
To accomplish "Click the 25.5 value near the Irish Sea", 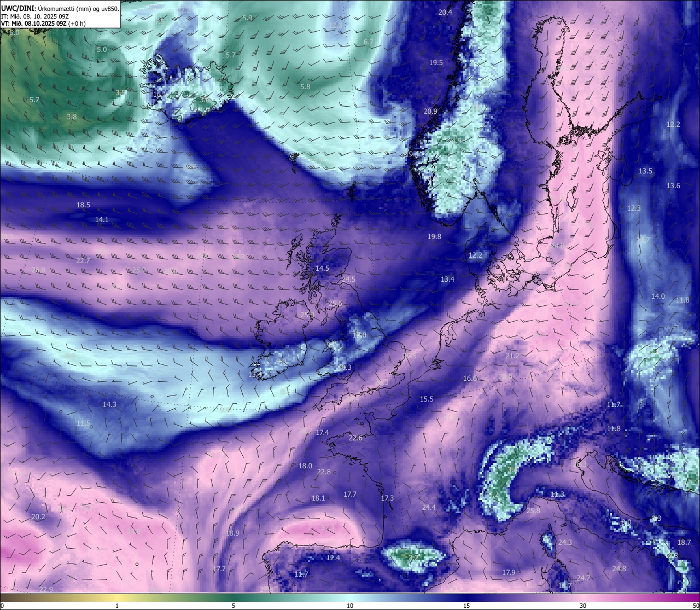I will 335,303.
